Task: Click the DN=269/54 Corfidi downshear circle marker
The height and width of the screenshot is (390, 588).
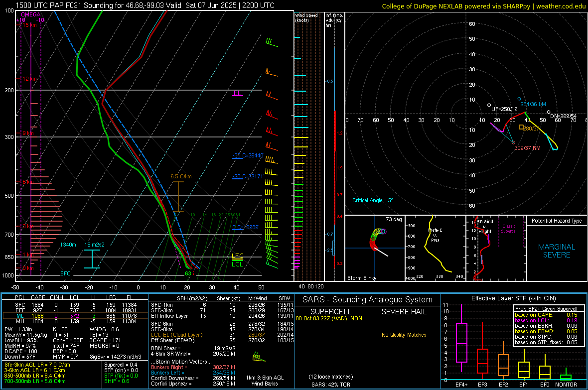Action: click(549, 112)
